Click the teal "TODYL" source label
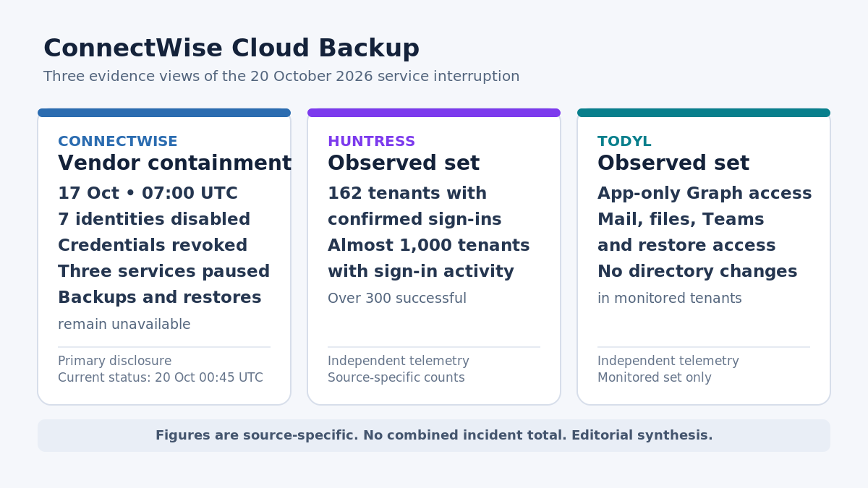This screenshot has height=488, width=868. (x=624, y=142)
